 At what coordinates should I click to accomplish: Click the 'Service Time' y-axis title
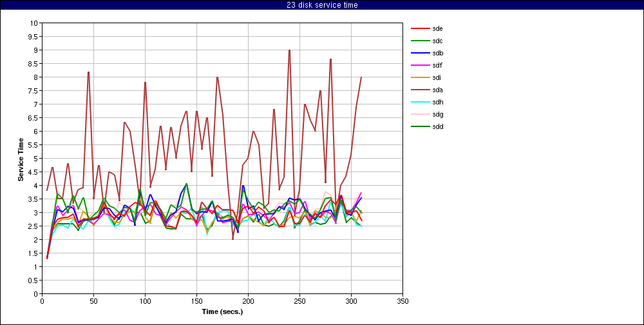click(x=21, y=159)
